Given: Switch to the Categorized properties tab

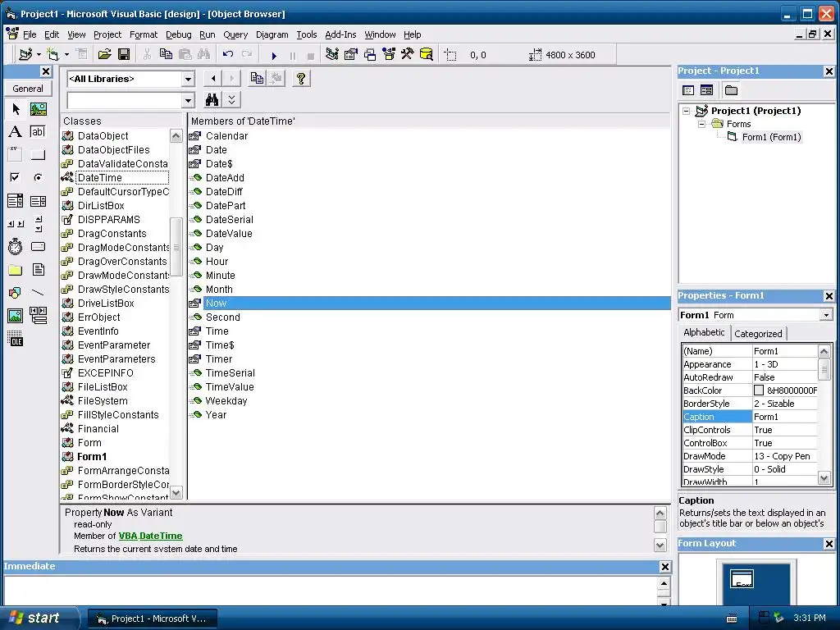Looking at the screenshot, I should (x=758, y=333).
